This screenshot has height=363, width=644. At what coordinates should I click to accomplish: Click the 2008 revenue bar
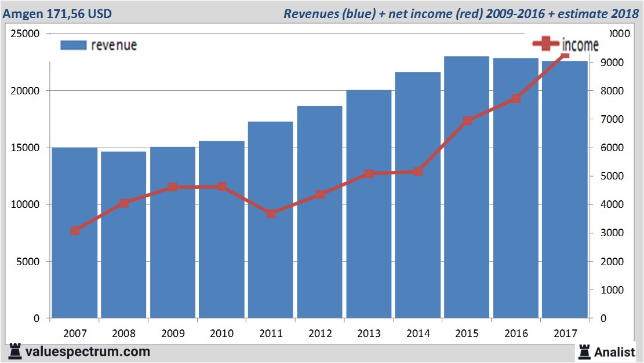[123, 234]
